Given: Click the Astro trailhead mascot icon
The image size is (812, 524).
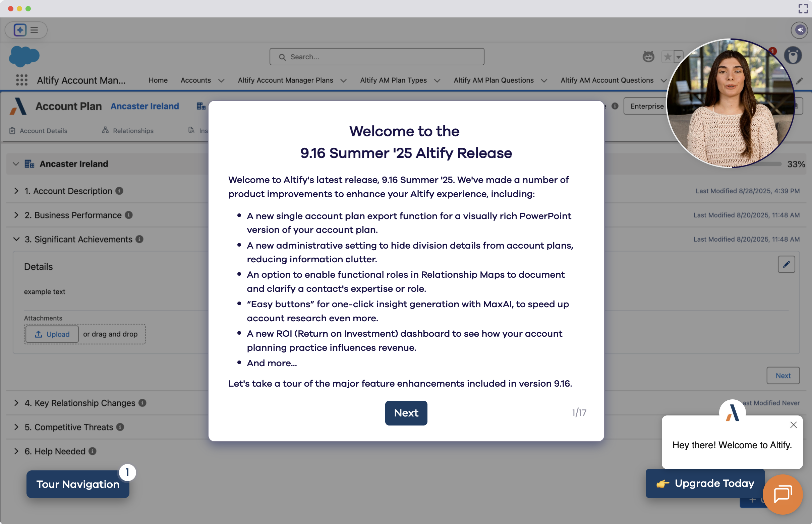Looking at the screenshot, I should pyautogui.click(x=648, y=57).
